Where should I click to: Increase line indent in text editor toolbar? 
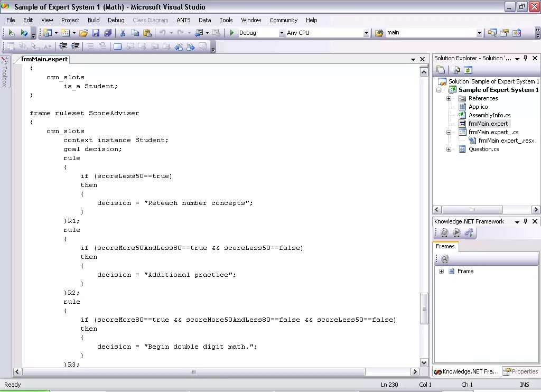pos(75,46)
